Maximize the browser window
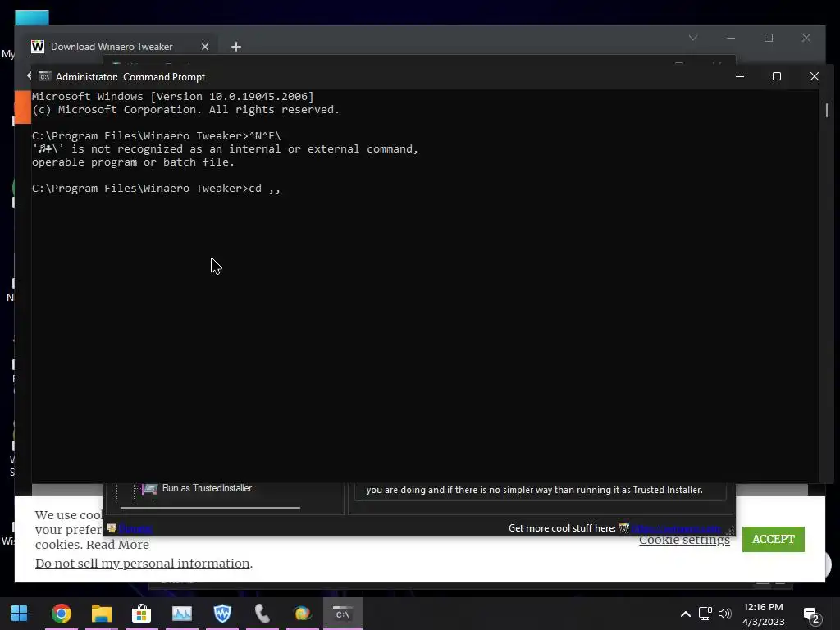Image resolution: width=840 pixels, height=630 pixels. point(769,38)
